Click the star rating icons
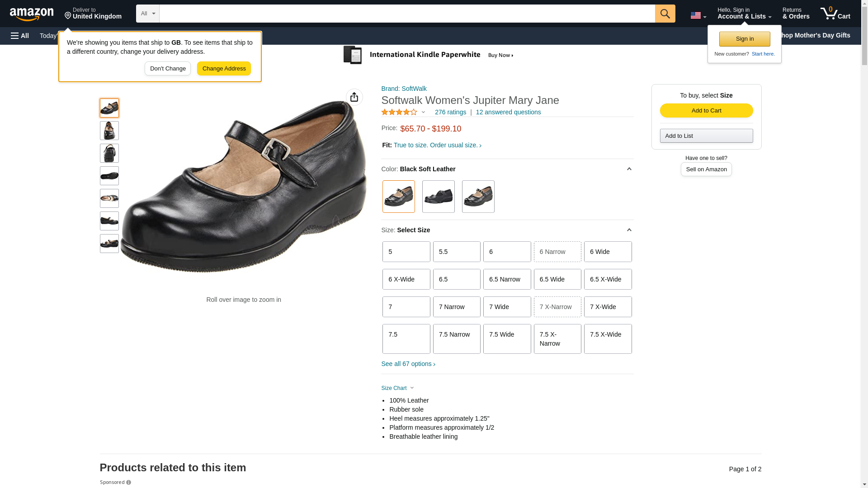This screenshot has height=488, width=868. coord(399,112)
